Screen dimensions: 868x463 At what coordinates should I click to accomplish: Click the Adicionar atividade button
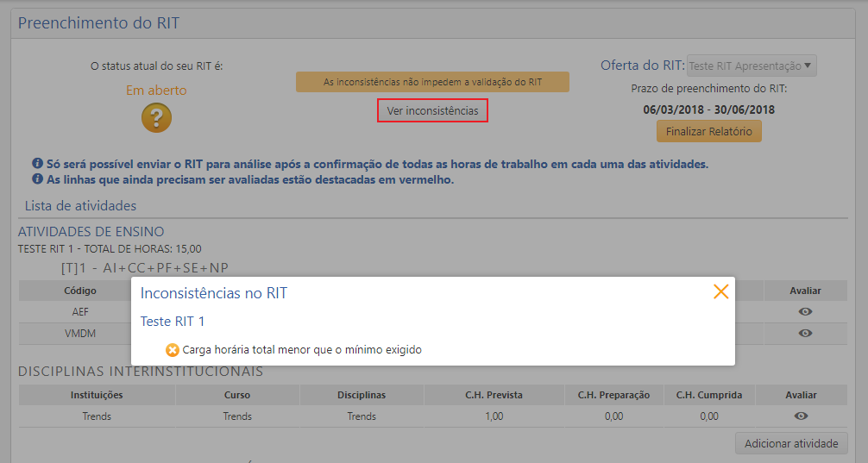click(791, 444)
